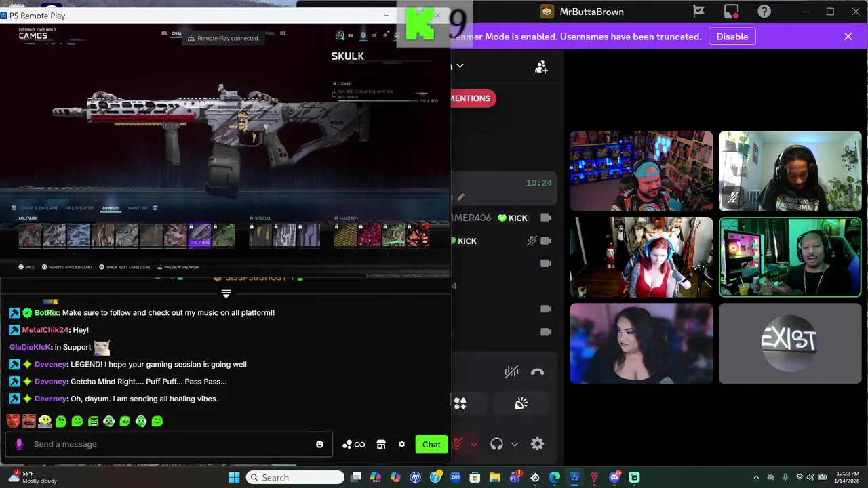Open Discord soundboard icon

[x=521, y=404]
